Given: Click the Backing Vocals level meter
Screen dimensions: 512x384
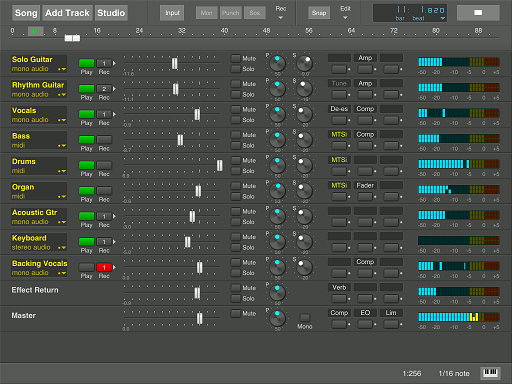Looking at the screenshot, I should point(459,266).
